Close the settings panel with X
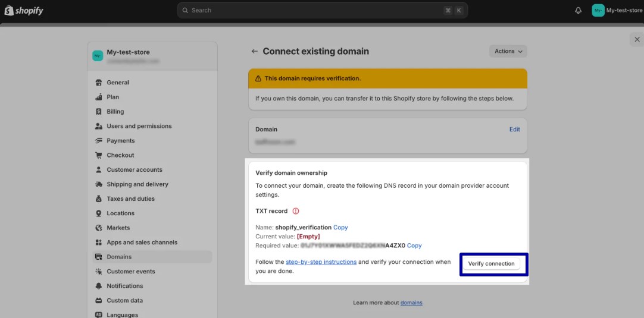The image size is (644, 318). tap(637, 39)
